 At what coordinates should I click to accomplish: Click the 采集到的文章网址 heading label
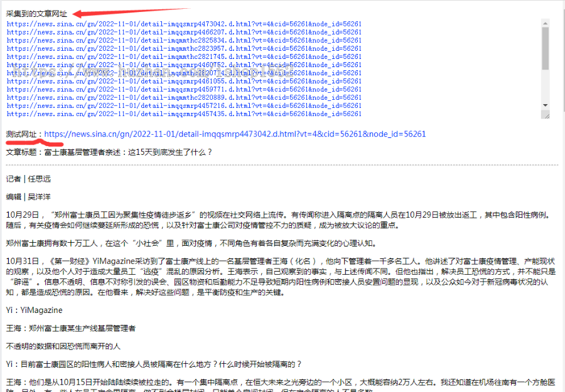(36, 14)
